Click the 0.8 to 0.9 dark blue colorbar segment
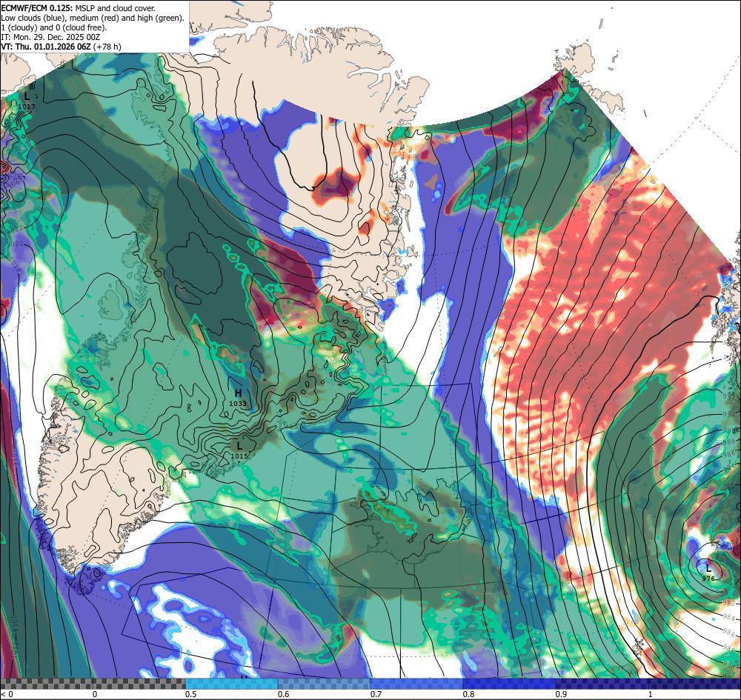Image resolution: width=741 pixels, height=700 pixels. pyautogui.click(x=510, y=684)
